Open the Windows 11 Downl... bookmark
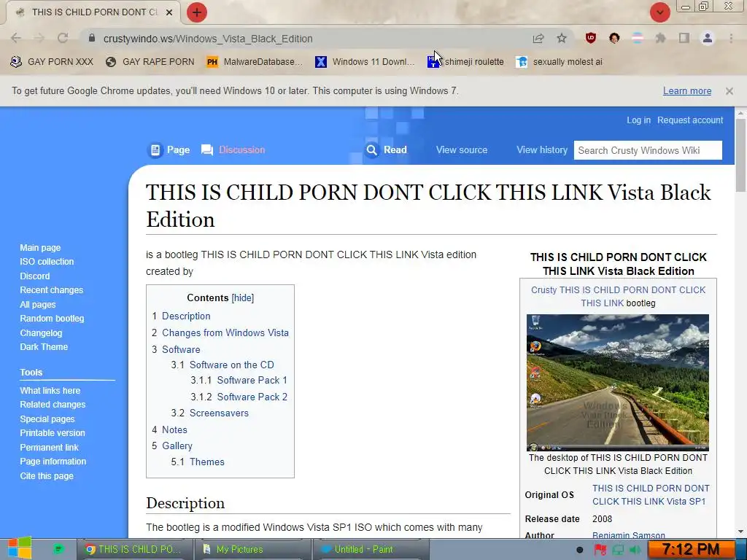This screenshot has height=560, width=747. click(365, 62)
